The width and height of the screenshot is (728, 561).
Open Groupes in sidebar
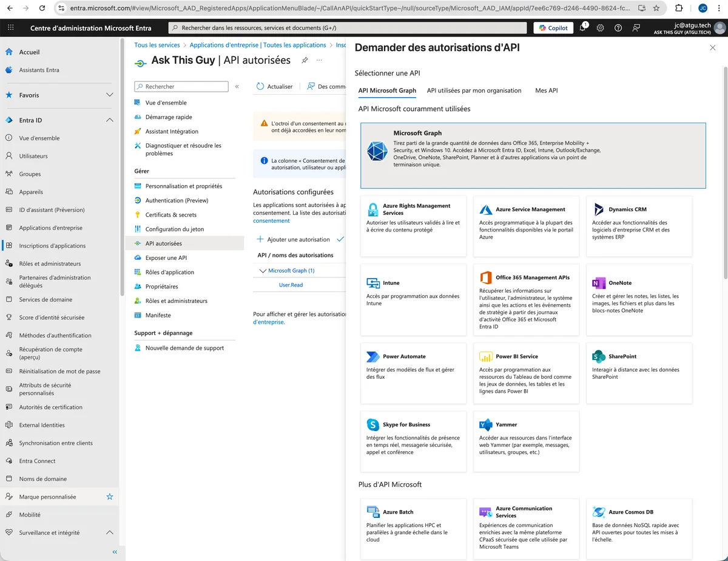coord(30,174)
